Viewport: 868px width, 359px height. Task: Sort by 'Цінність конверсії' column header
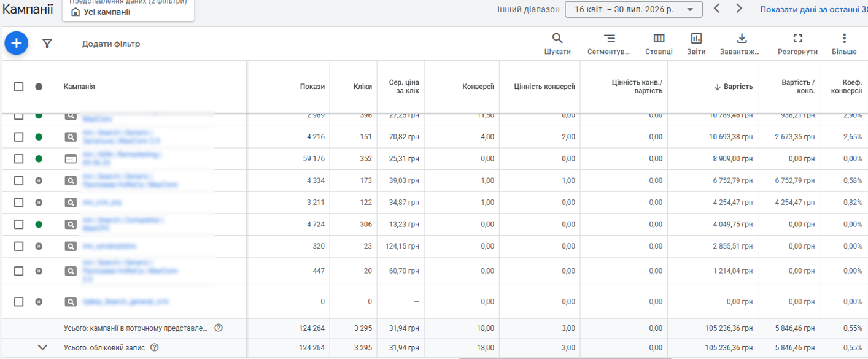[544, 87]
